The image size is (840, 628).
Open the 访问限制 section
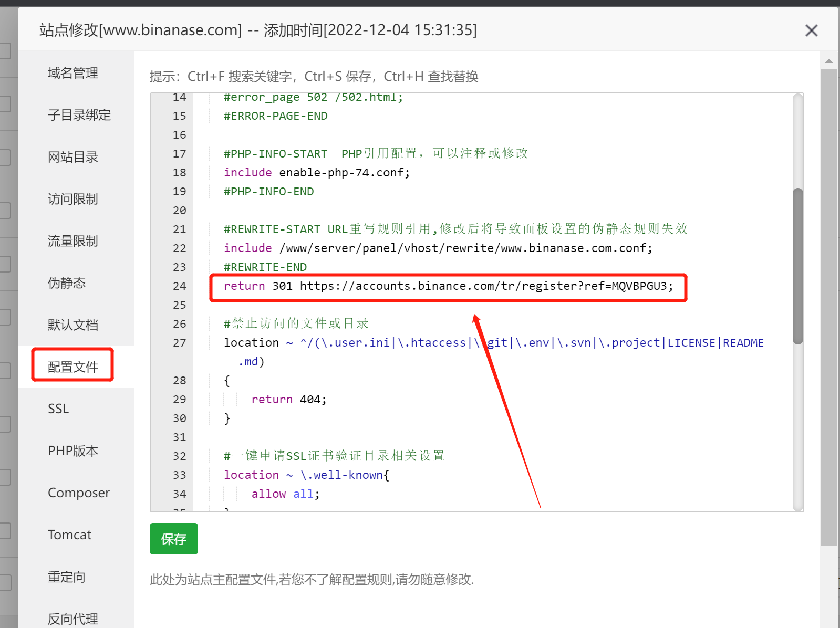73,199
